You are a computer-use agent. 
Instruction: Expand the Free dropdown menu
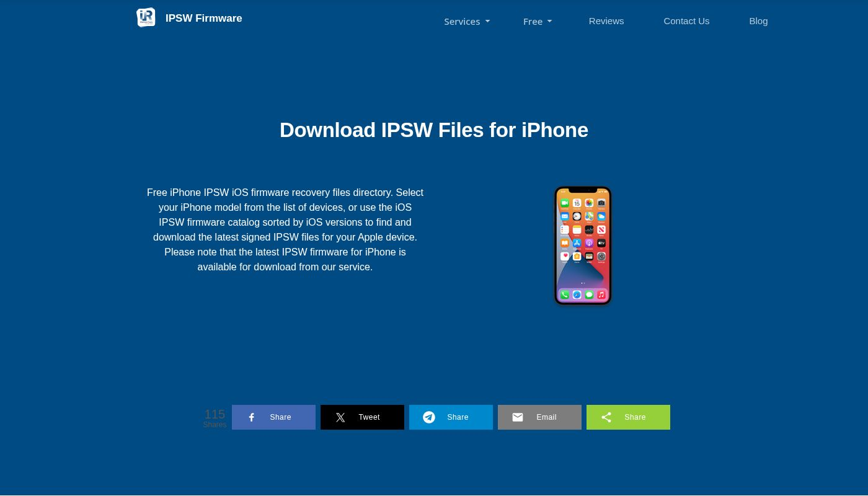(x=533, y=22)
